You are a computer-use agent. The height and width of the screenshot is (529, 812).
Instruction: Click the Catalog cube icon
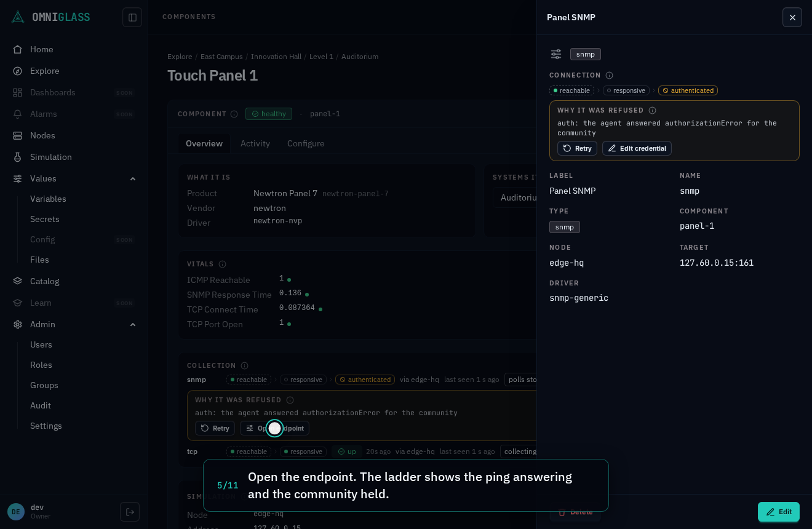[18, 281]
